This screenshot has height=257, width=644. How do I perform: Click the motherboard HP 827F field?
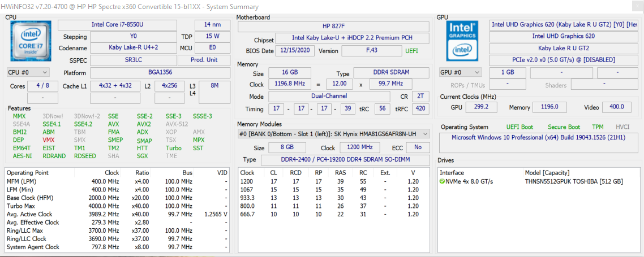(334, 27)
